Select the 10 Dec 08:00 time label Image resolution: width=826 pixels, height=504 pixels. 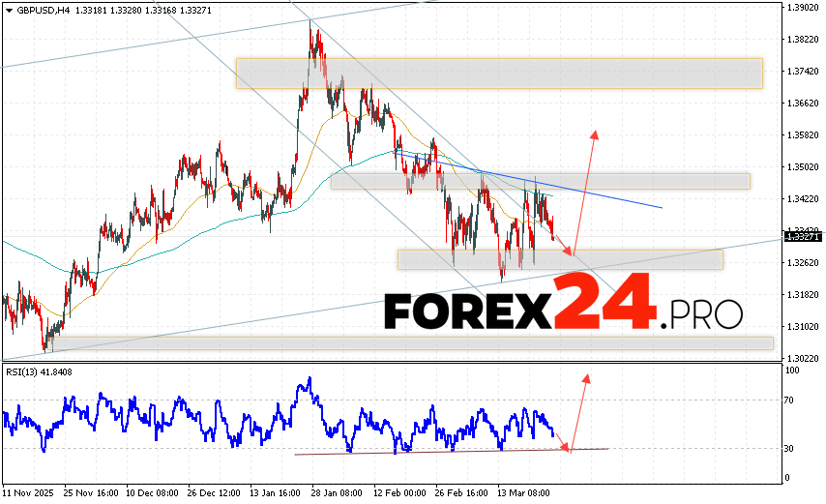tap(152, 493)
